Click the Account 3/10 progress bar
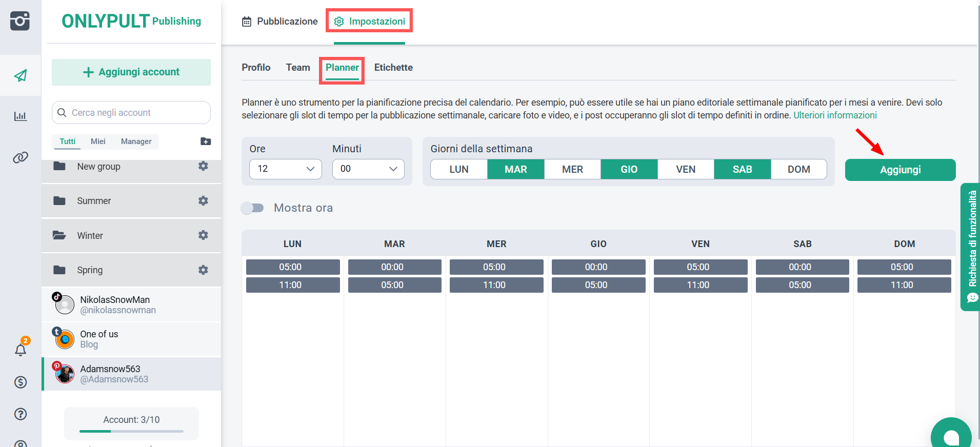 point(131,431)
